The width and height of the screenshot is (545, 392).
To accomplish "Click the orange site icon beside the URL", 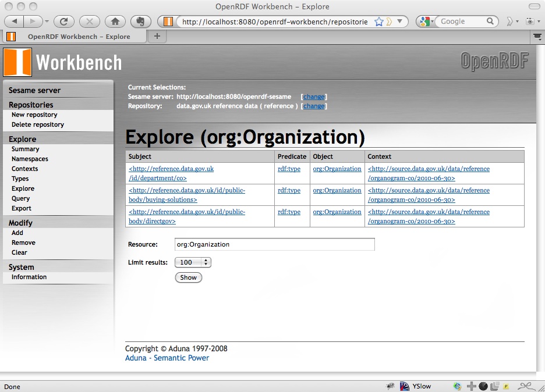I will (168, 22).
